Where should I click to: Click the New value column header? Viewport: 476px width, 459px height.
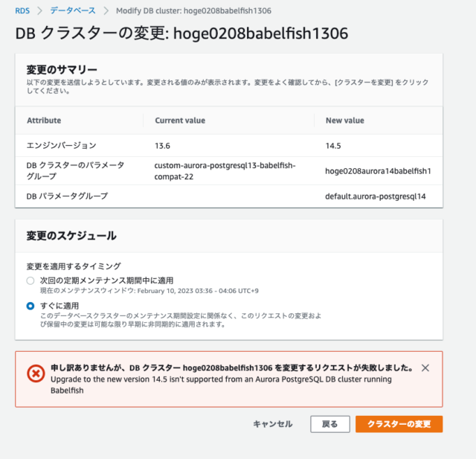(345, 121)
